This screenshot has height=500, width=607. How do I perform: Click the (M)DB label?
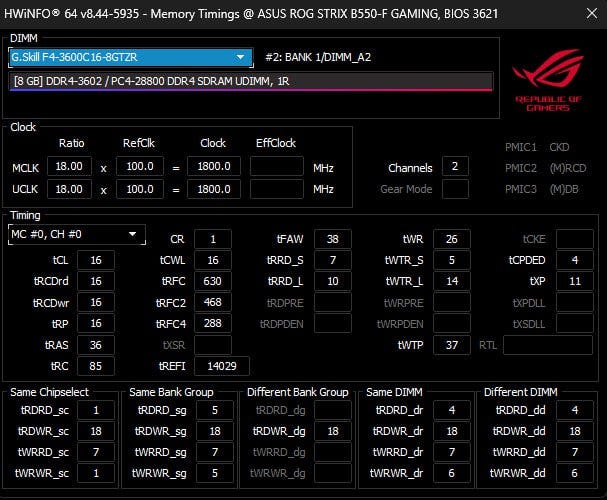coord(564,189)
